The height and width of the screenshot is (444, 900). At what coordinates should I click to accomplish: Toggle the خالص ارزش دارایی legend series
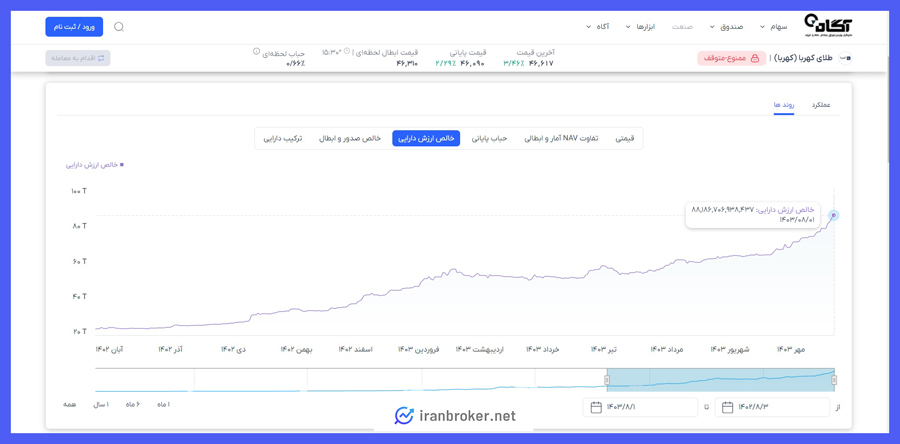coord(95,165)
